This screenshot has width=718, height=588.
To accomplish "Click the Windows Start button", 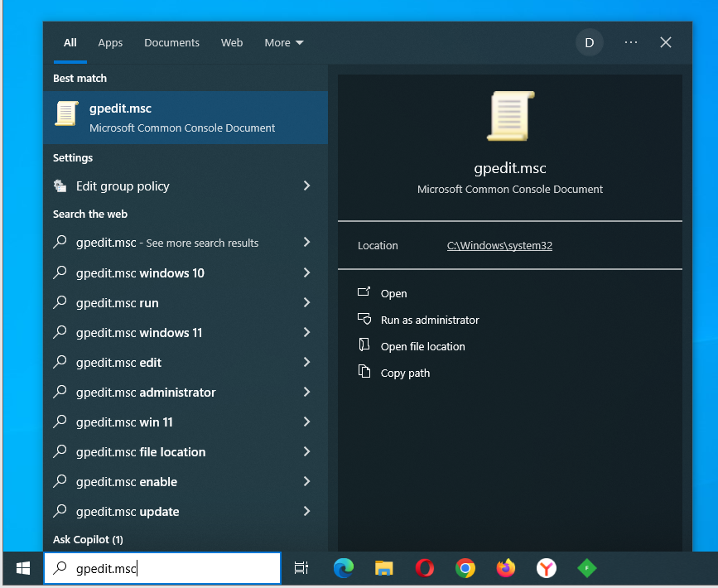I will pos(23,568).
